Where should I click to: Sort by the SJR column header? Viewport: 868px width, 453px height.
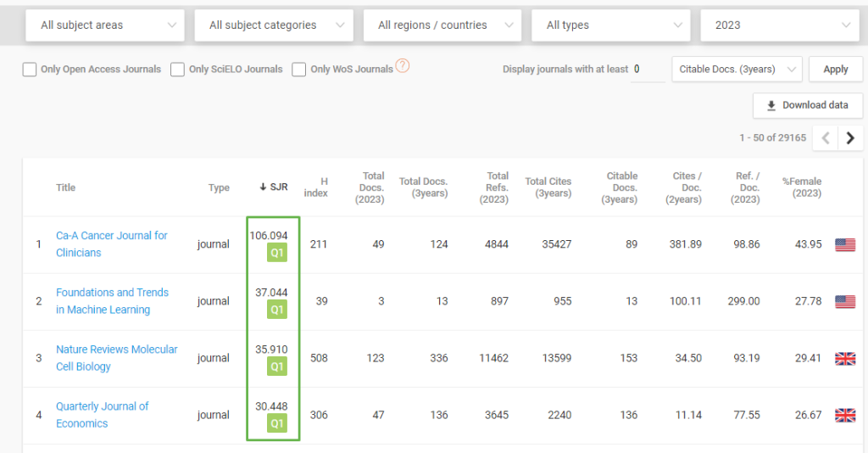pyautogui.click(x=274, y=187)
